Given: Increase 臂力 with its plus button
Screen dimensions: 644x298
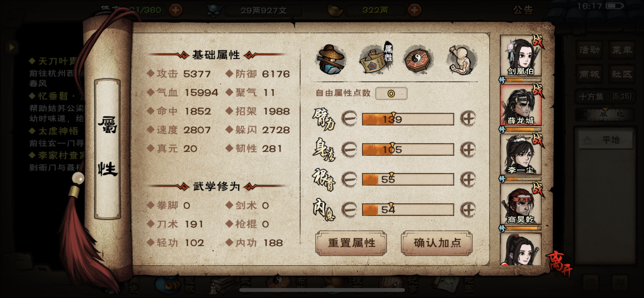Looking at the screenshot, I should coord(468,118).
